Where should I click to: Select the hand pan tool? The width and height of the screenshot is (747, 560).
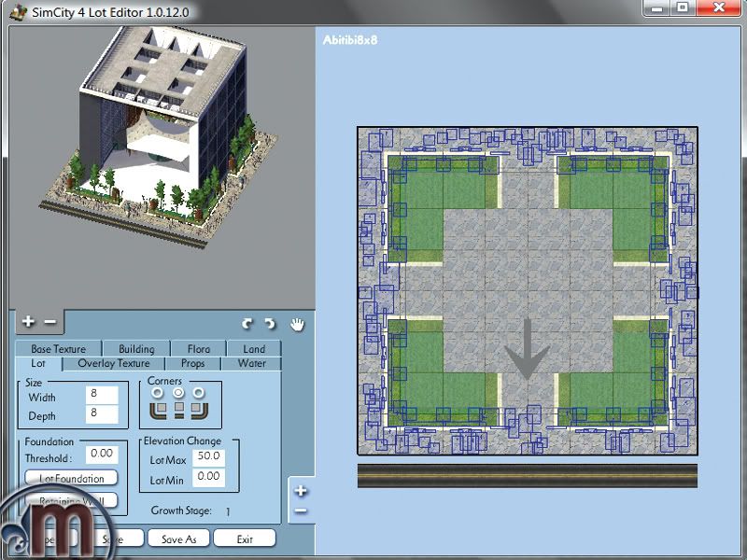(x=297, y=325)
